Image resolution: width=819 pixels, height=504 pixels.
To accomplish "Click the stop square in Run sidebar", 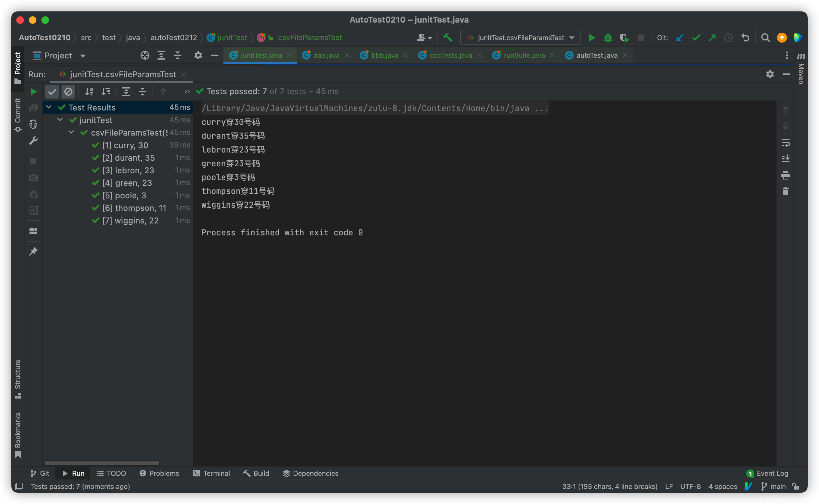I will [x=33, y=161].
